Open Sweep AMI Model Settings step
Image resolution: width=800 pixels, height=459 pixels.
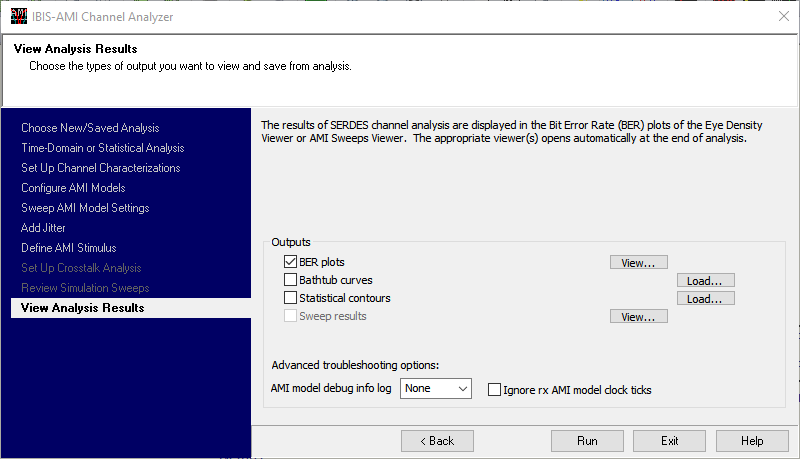pyautogui.click(x=85, y=208)
